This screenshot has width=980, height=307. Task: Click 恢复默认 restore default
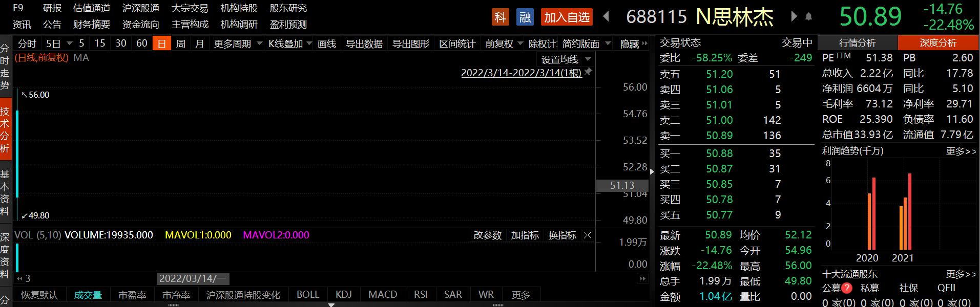[39, 295]
